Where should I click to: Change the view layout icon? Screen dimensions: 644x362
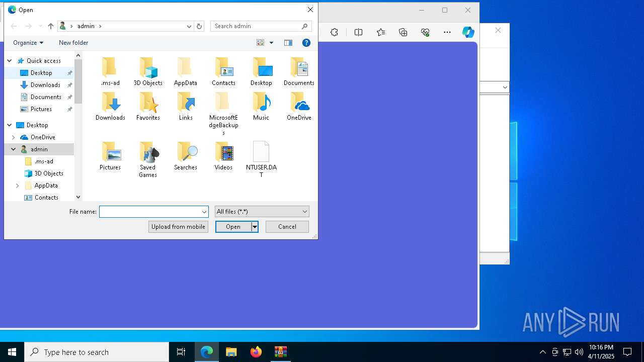(x=260, y=43)
